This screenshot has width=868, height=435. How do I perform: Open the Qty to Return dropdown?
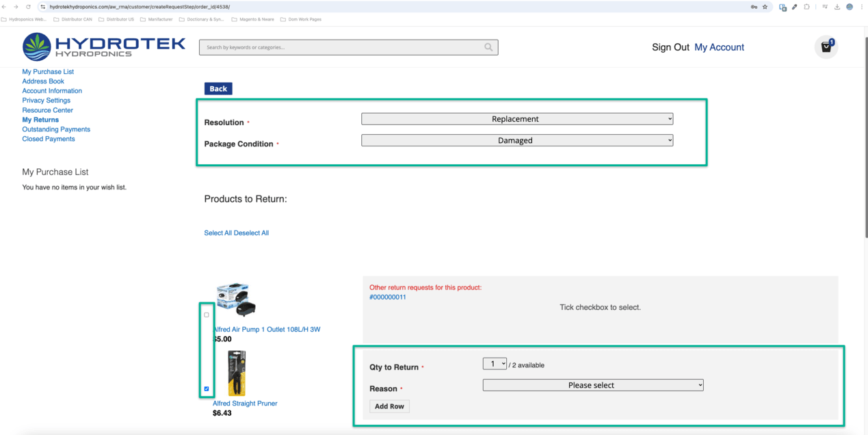[495, 364]
